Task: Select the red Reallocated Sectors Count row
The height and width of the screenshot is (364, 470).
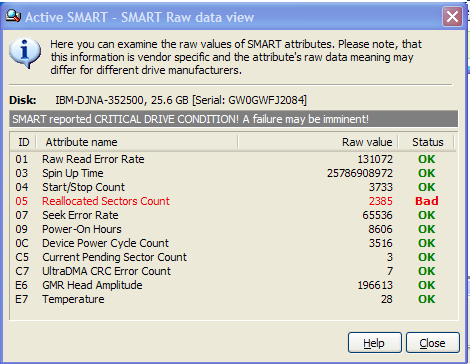Action: (x=233, y=201)
